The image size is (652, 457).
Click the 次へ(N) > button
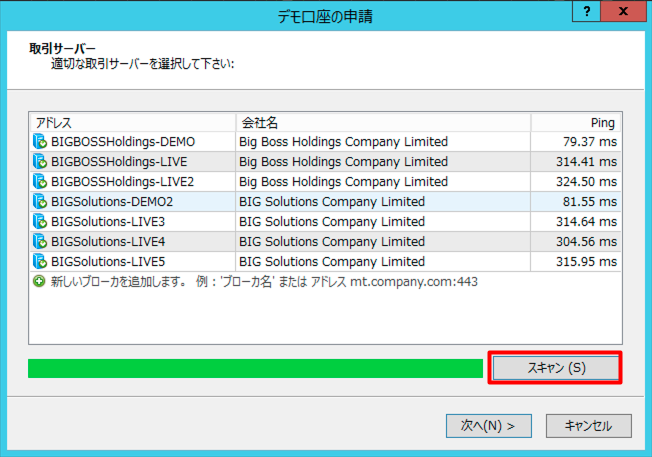(x=488, y=425)
